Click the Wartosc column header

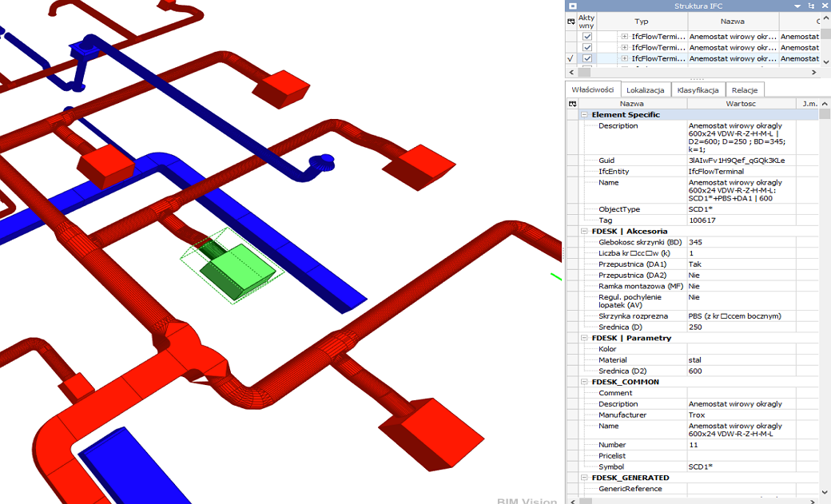point(741,104)
